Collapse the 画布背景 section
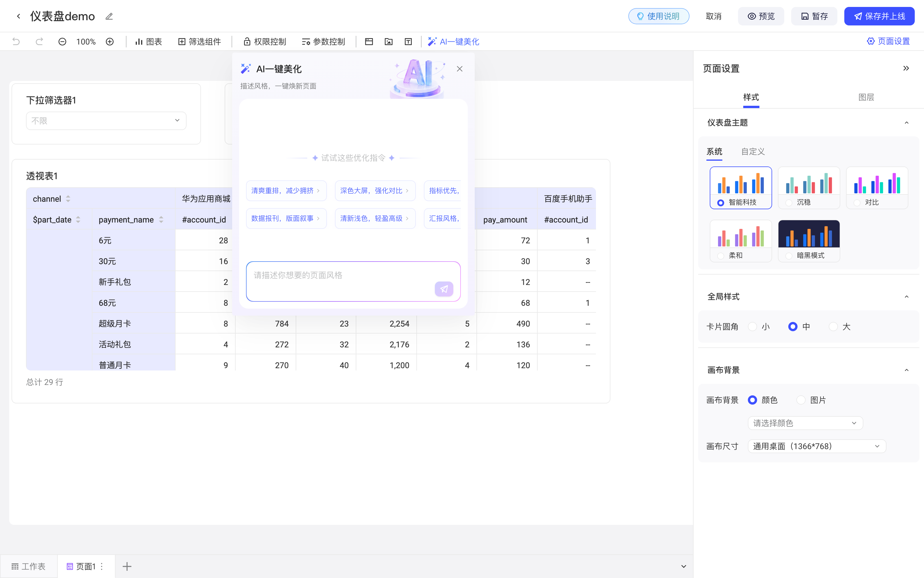Viewport: 924px width, 578px height. (x=906, y=370)
